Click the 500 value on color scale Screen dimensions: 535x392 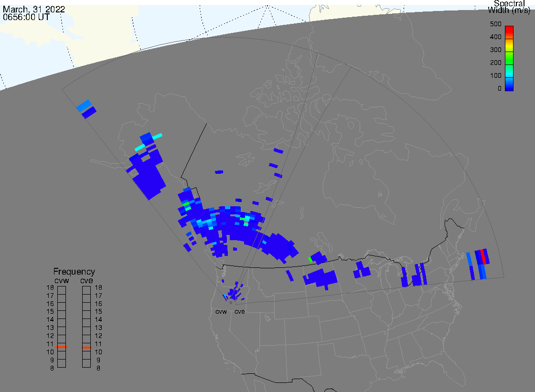coord(496,24)
